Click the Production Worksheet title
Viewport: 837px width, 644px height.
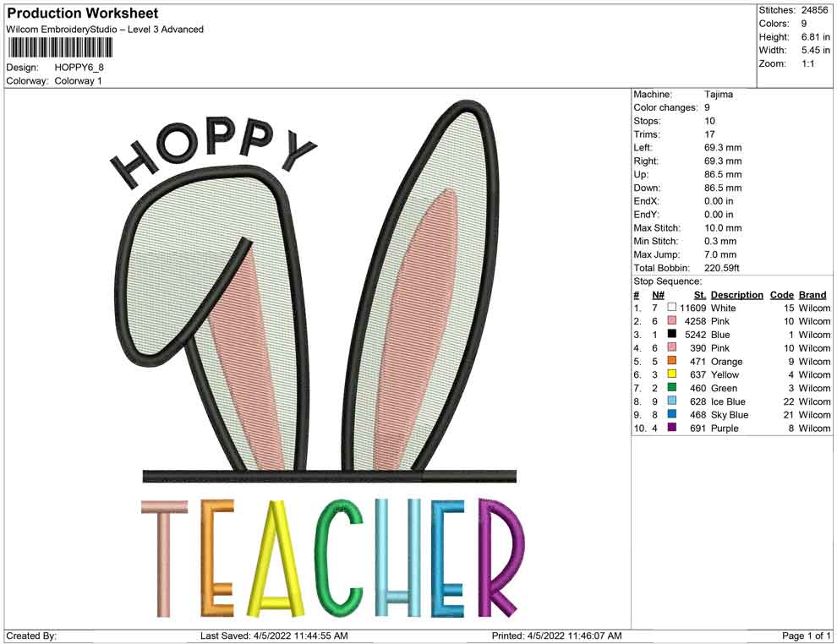[83, 14]
